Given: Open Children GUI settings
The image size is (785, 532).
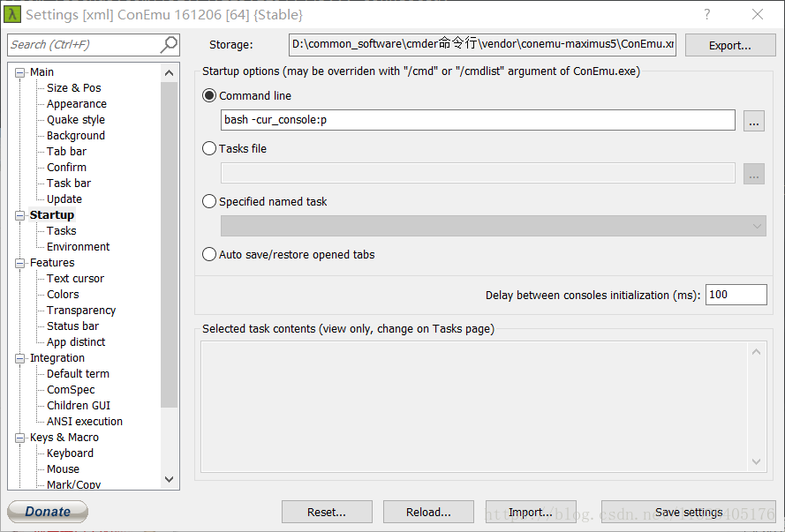Looking at the screenshot, I should click(79, 406).
